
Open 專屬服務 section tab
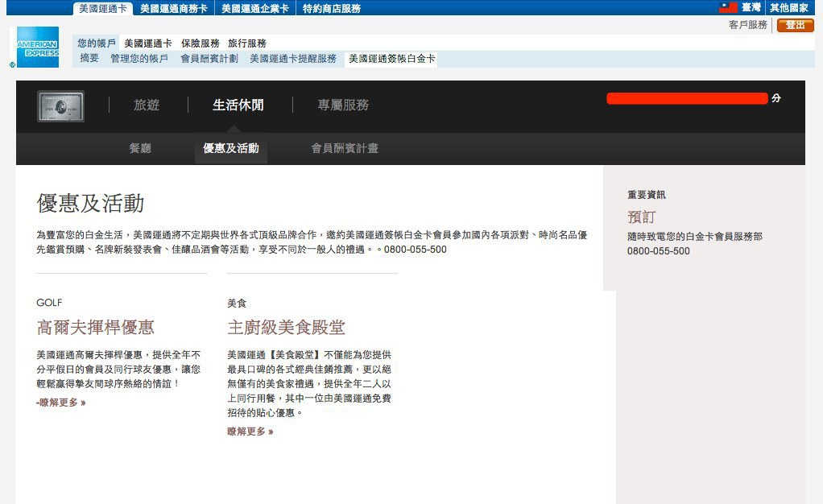coord(343,105)
